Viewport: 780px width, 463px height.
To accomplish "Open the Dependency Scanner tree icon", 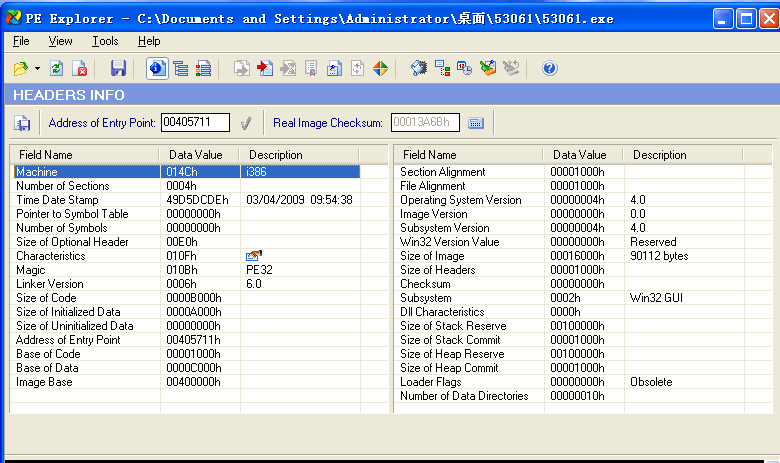I will coord(442,69).
